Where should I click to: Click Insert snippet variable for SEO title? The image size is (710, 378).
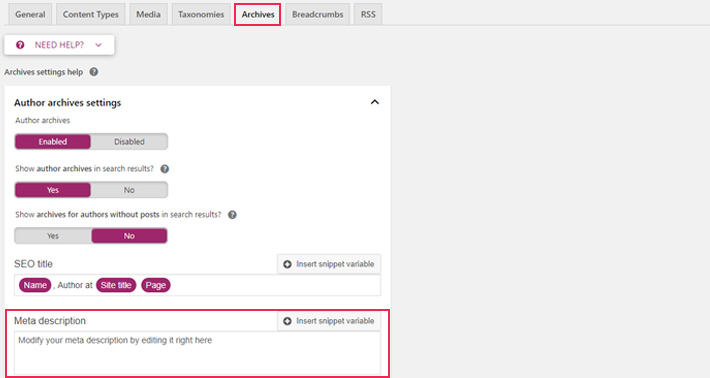tap(329, 264)
